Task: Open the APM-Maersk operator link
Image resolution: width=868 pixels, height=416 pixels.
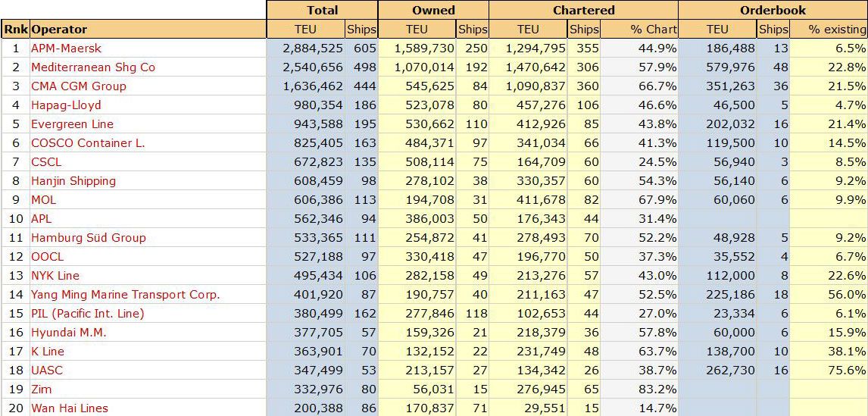Action: point(67,48)
